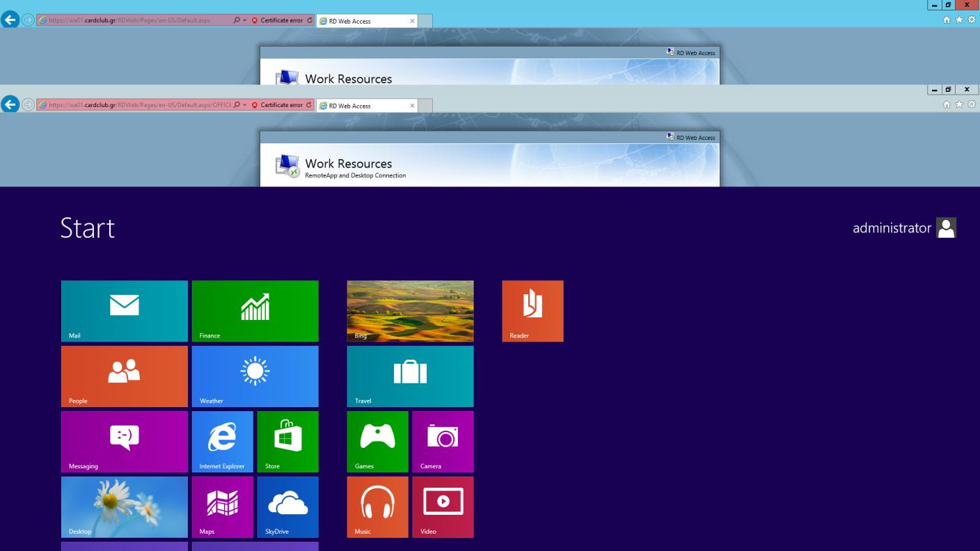Viewport: 980px width, 551px height.
Task: Click Certificate error in top browser window
Action: (x=277, y=20)
